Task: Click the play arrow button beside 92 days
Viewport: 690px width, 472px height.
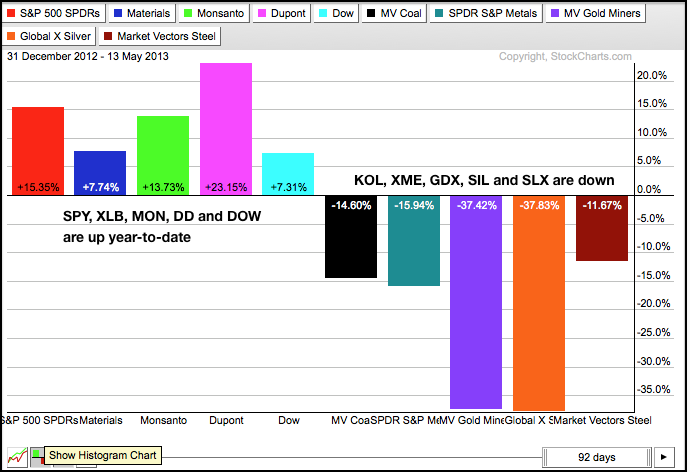Action: point(664,457)
